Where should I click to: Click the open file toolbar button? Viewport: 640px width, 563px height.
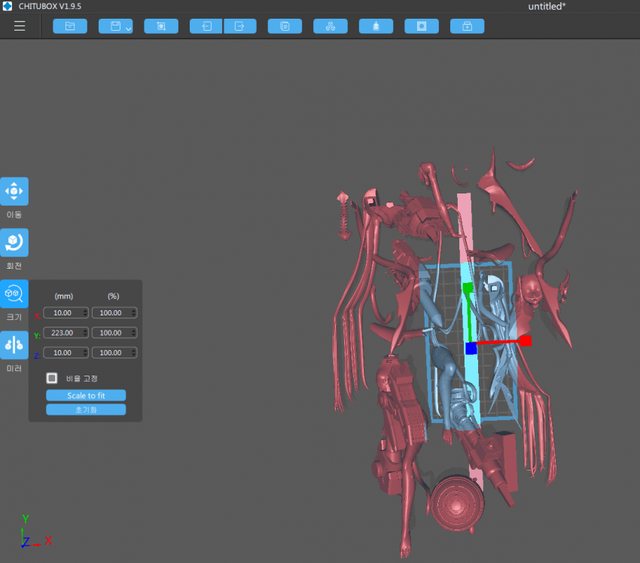pos(70,26)
